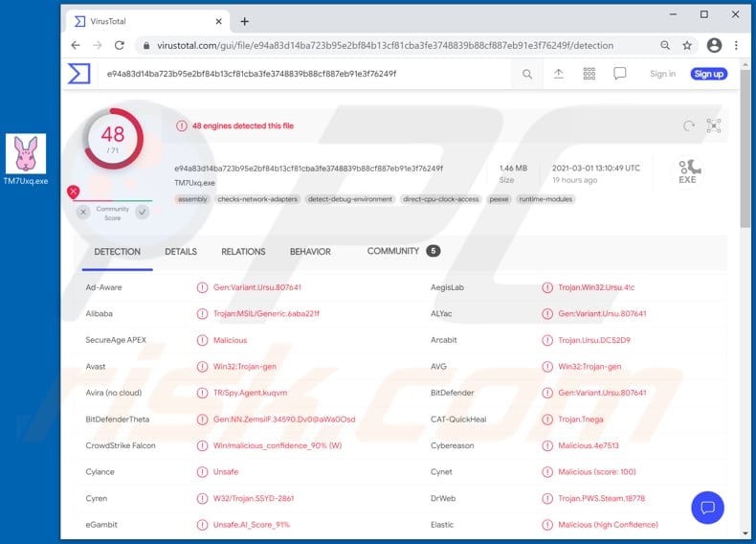Click the detect-debug-environment tag

point(350,199)
